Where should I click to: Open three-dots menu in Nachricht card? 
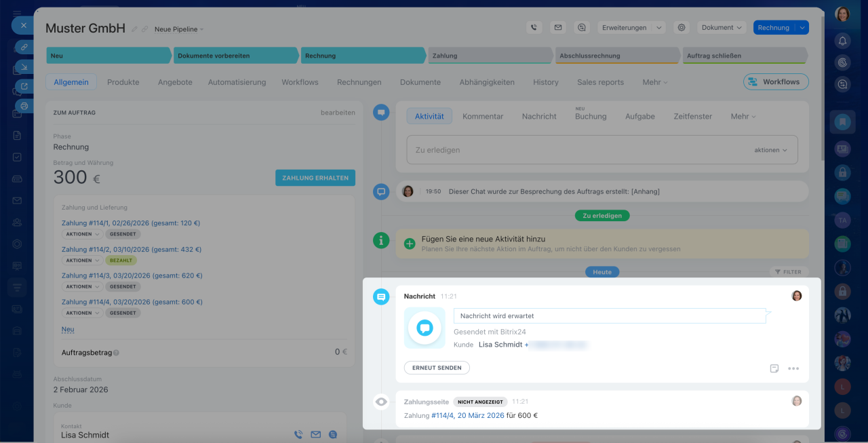[793, 368]
